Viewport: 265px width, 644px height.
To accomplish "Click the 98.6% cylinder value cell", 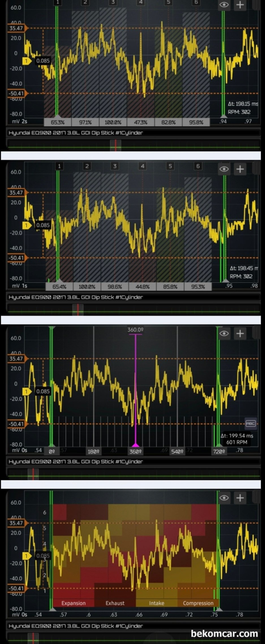I will (115, 287).
